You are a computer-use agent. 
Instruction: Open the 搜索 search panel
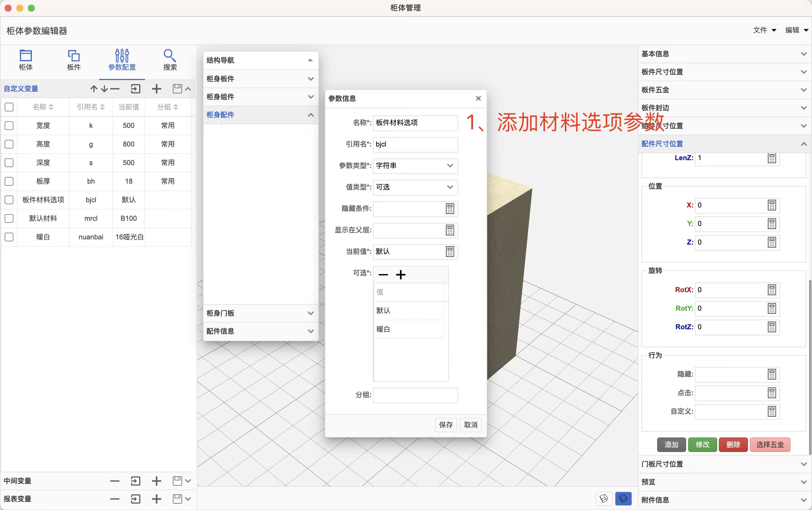pos(170,60)
